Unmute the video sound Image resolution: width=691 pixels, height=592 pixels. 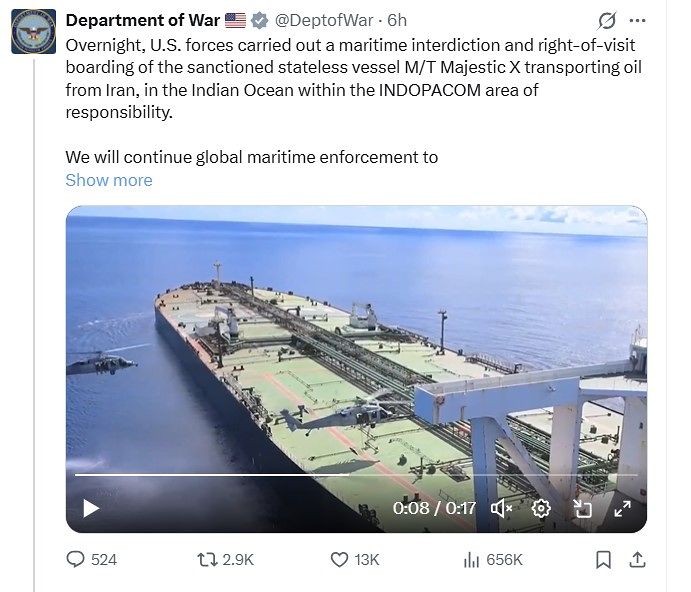(501, 508)
